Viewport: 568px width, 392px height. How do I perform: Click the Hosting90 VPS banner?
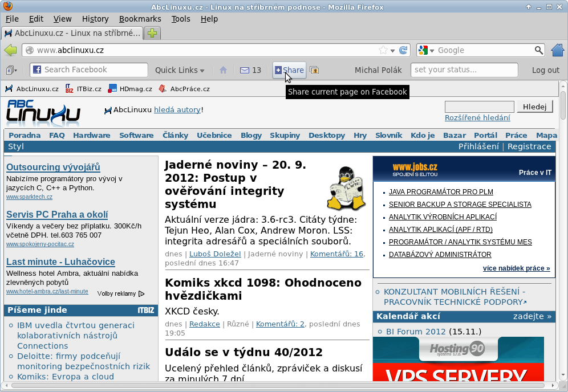pos(459,359)
